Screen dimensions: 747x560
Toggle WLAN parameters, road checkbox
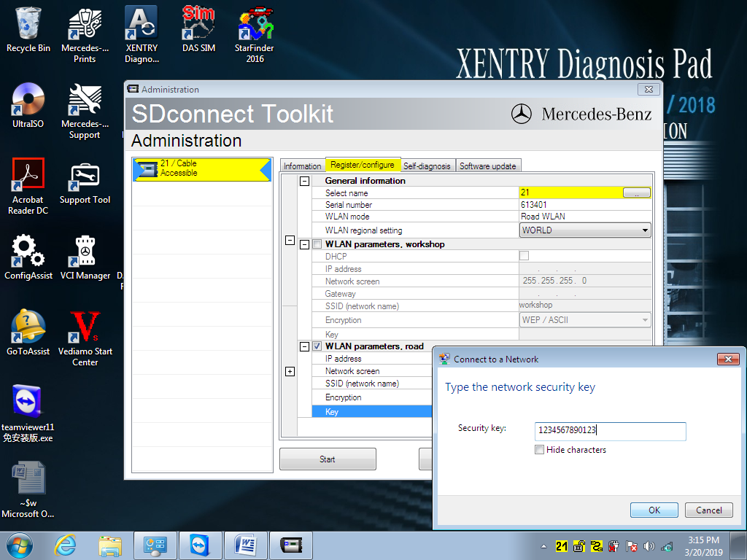(x=317, y=346)
